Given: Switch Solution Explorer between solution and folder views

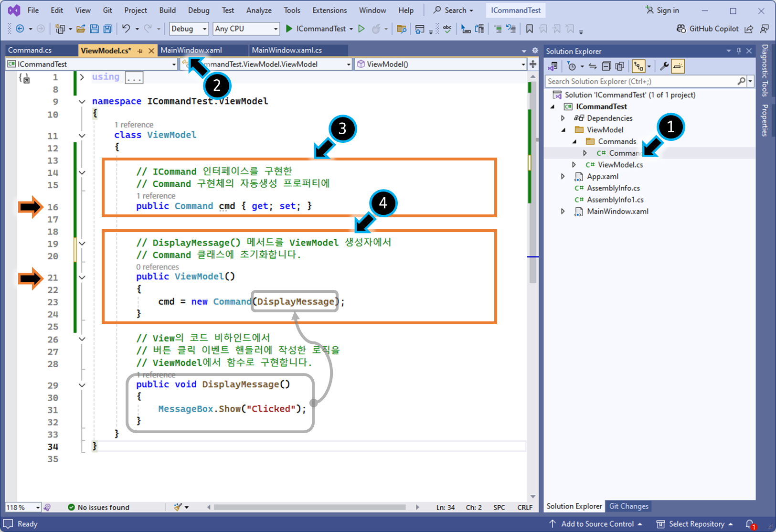Looking at the screenshot, I should click(553, 66).
